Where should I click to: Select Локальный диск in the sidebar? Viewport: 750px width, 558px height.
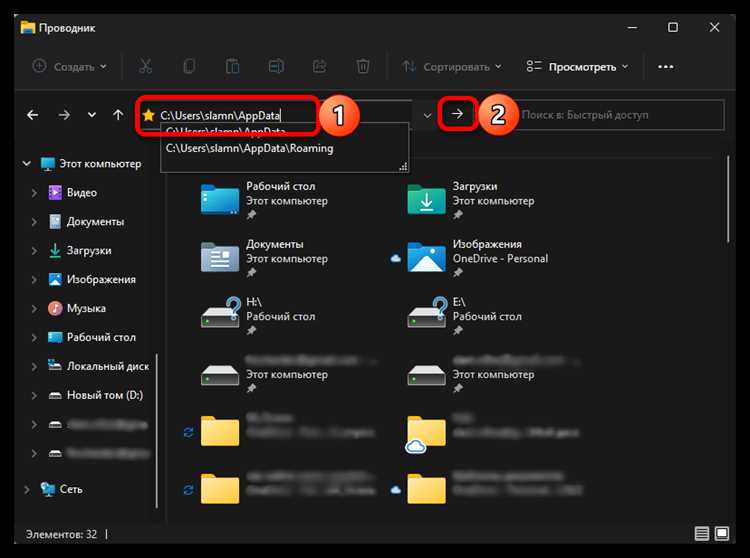(108, 366)
